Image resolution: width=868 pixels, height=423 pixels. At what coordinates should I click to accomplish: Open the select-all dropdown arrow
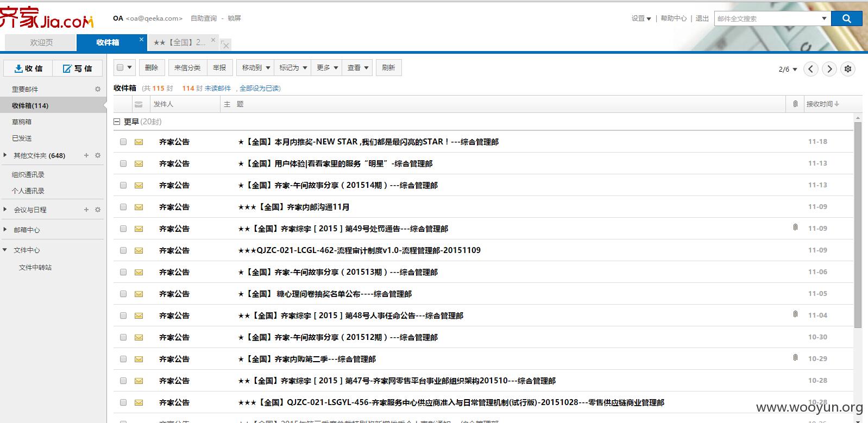tap(129, 68)
